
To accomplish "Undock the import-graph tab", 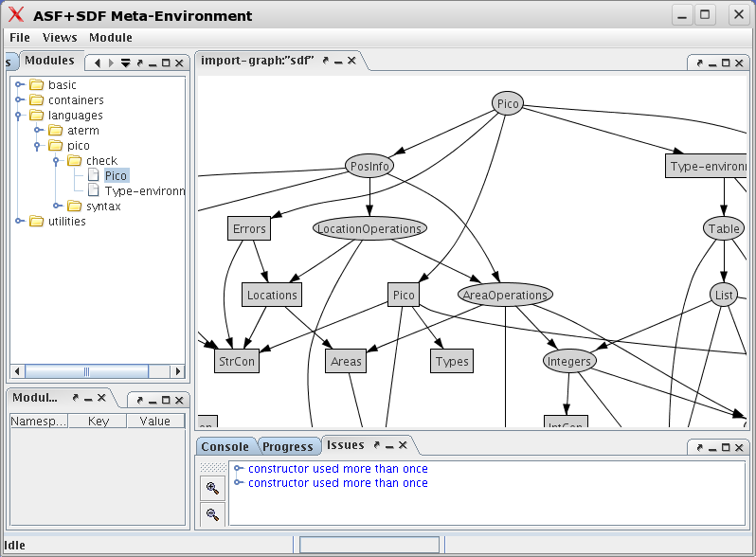I will [325, 61].
